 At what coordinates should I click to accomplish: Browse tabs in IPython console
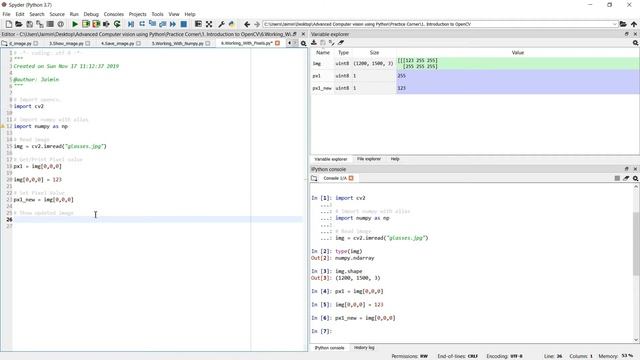(314, 178)
